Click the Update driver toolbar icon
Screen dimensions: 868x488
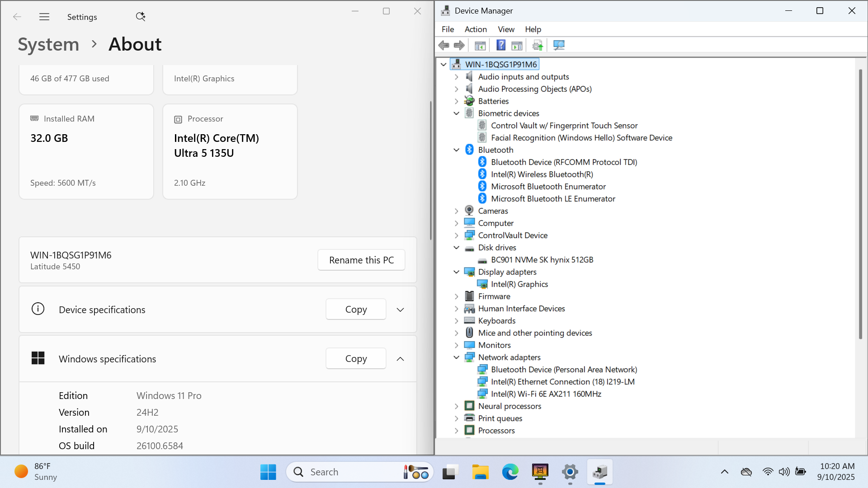click(538, 45)
